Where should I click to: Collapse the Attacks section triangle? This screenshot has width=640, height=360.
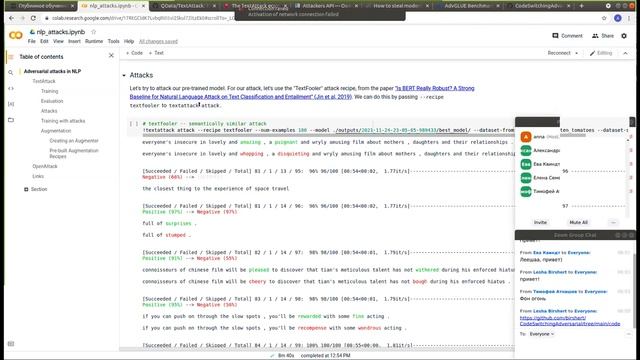click(x=124, y=76)
